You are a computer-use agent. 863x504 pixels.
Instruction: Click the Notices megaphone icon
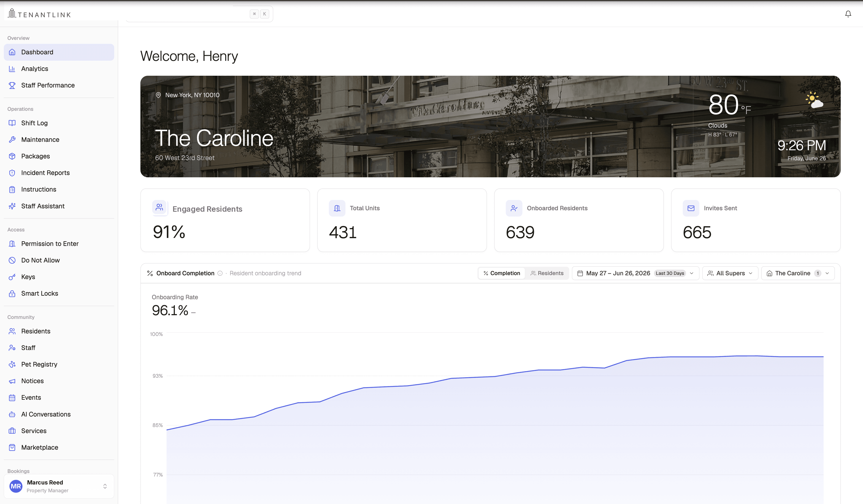pos(12,381)
